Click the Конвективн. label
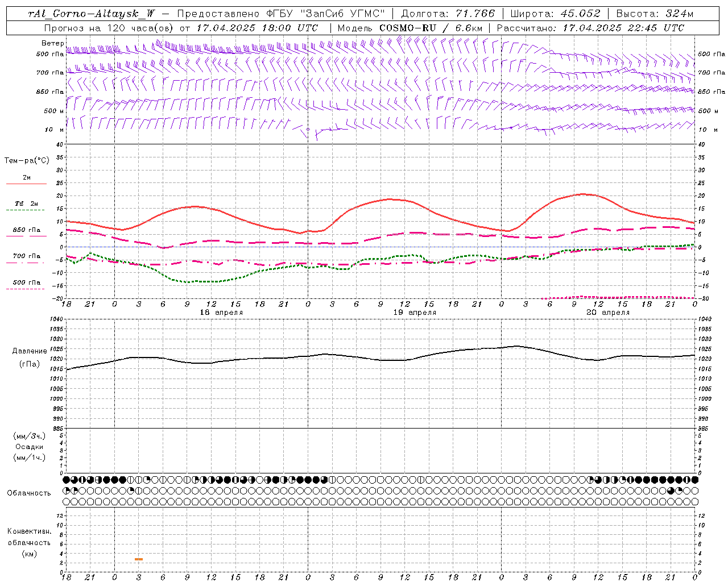728x582 pixels. click(x=30, y=531)
